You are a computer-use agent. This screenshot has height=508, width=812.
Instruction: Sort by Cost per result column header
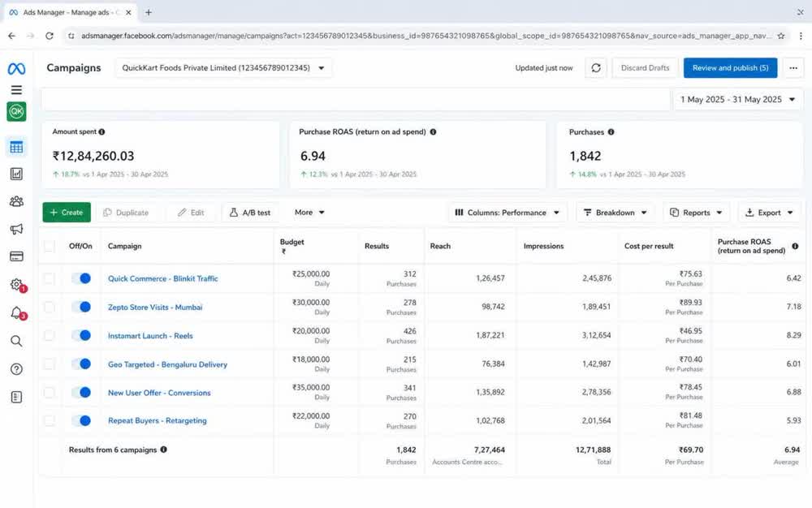(649, 246)
